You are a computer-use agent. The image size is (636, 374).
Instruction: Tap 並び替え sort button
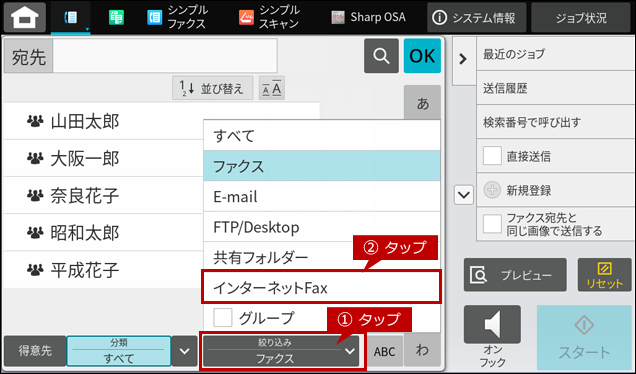(x=213, y=88)
